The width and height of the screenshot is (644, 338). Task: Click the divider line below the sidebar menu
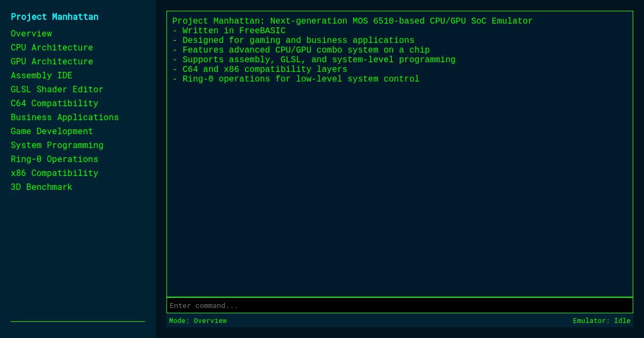tap(78, 322)
